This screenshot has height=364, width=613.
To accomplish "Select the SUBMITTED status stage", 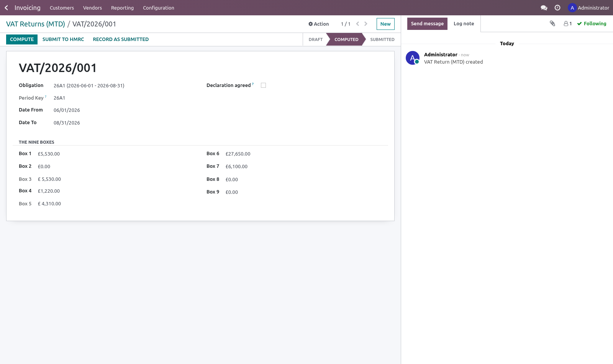I will (382, 39).
